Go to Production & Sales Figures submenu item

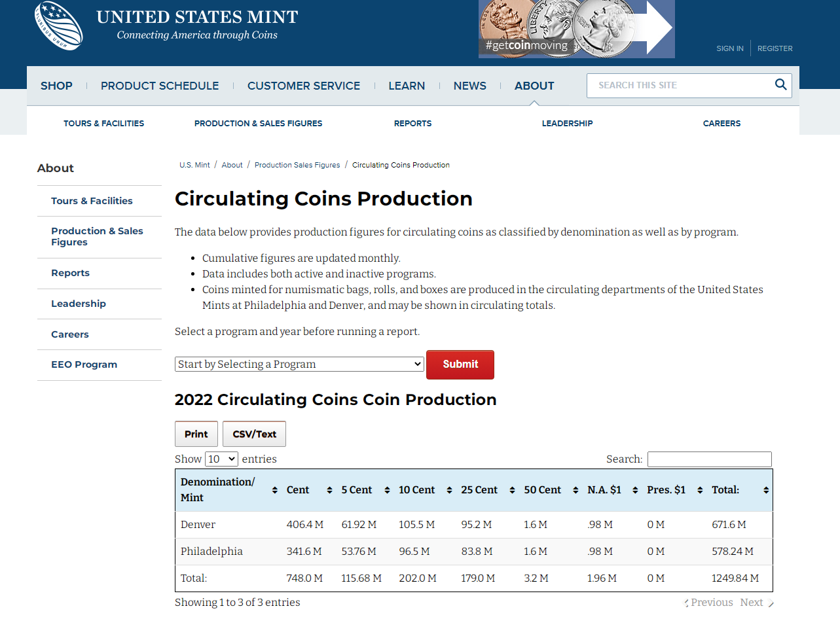point(258,123)
